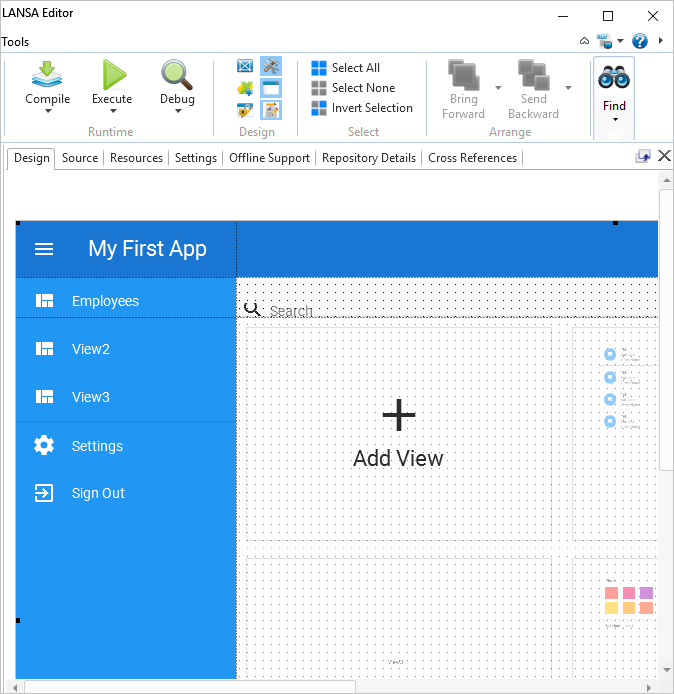Open the dropdown beside the monitor devices icon
This screenshot has width=674, height=694.
(x=620, y=41)
